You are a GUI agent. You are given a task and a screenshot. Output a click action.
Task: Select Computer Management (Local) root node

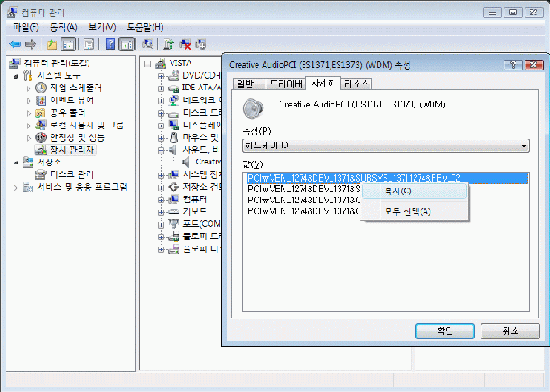[57, 63]
